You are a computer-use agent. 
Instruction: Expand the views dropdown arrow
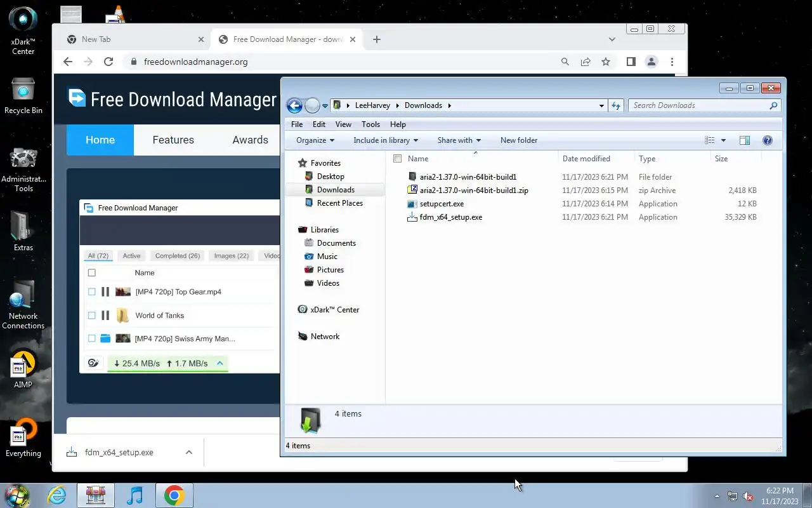pos(723,140)
